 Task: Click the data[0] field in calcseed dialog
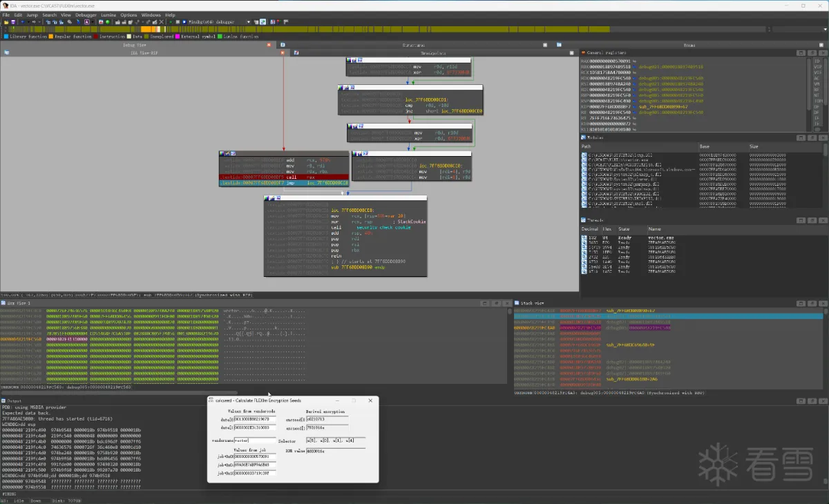pos(255,419)
